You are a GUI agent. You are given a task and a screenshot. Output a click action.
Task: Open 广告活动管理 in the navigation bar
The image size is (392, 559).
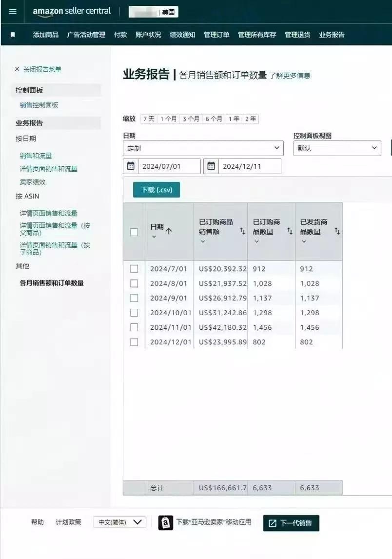[86, 35]
